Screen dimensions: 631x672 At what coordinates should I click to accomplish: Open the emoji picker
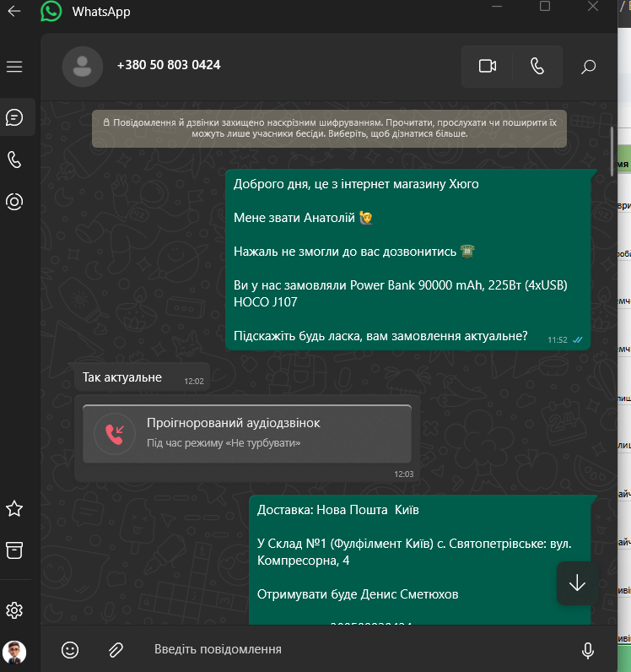pyautogui.click(x=70, y=650)
